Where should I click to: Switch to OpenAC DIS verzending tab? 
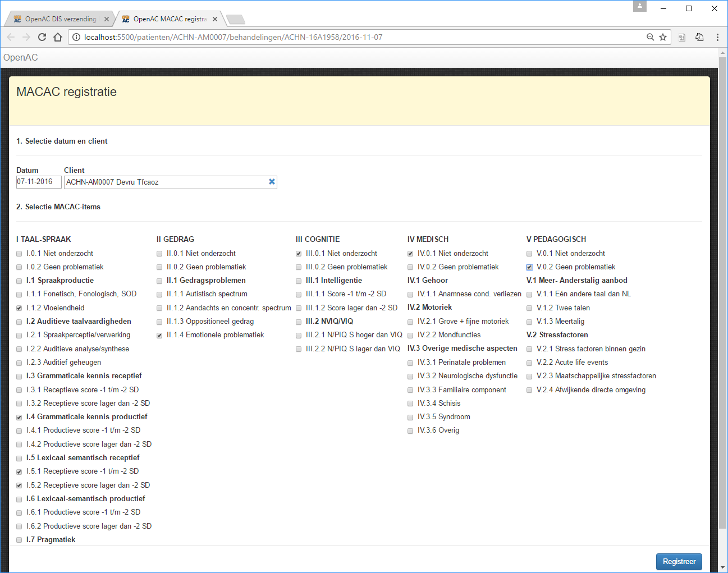[x=60, y=19]
